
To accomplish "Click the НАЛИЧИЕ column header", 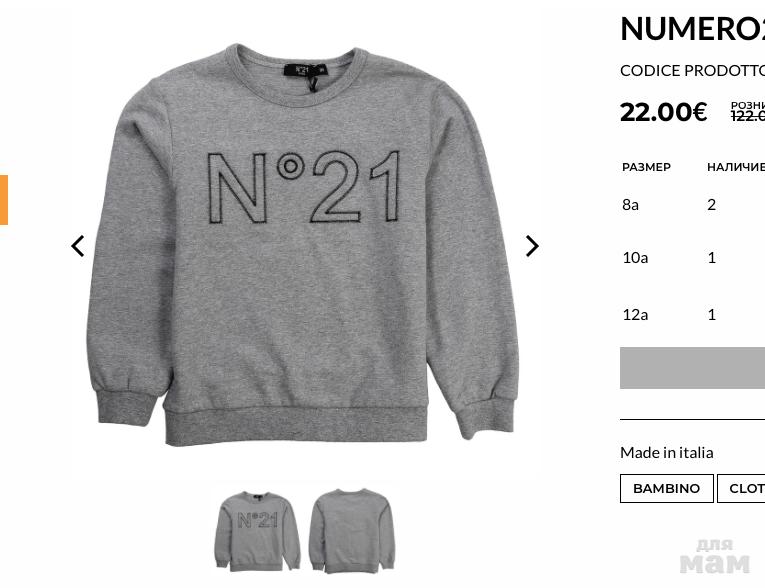I will [736, 167].
